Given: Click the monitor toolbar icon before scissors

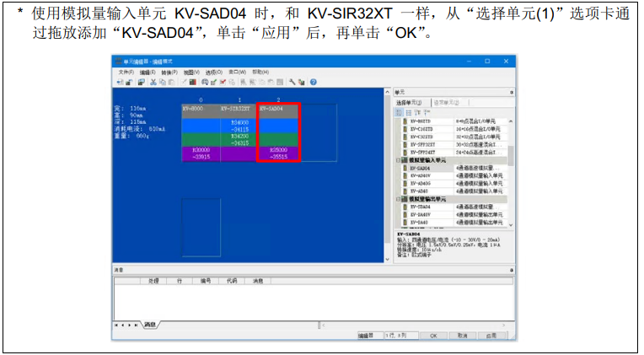Looking at the screenshot, I should click(142, 82).
